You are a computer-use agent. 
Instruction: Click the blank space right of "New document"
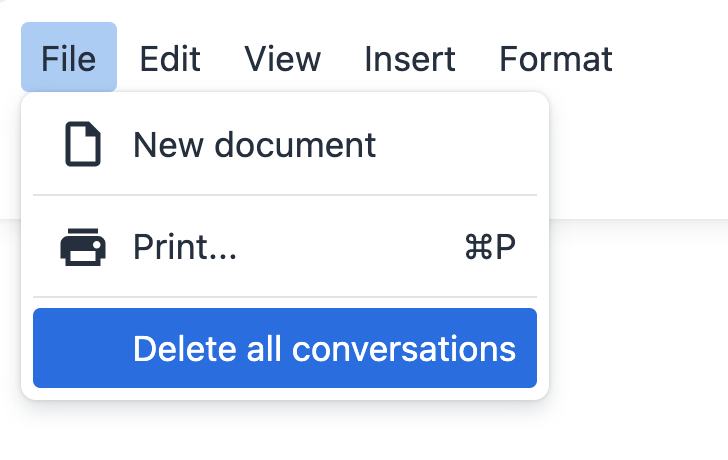click(460, 145)
